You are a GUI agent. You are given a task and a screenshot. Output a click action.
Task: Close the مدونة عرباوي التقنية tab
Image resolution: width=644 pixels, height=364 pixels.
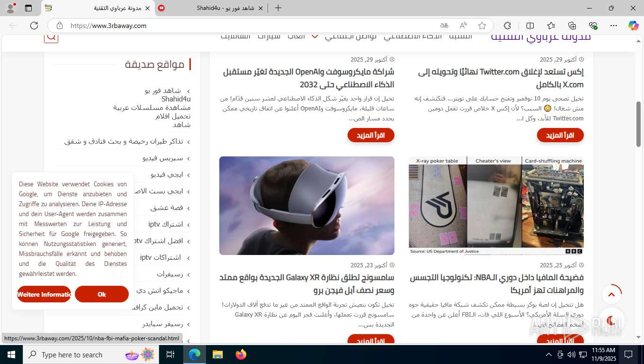click(x=147, y=8)
